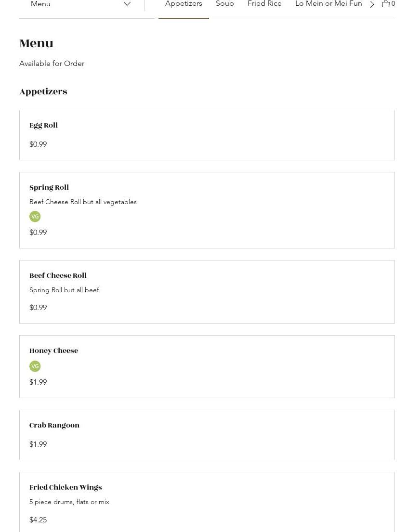The width and height of the screenshot is (407, 532).
Task: Switch to the Appetizers tab
Action: point(184,4)
